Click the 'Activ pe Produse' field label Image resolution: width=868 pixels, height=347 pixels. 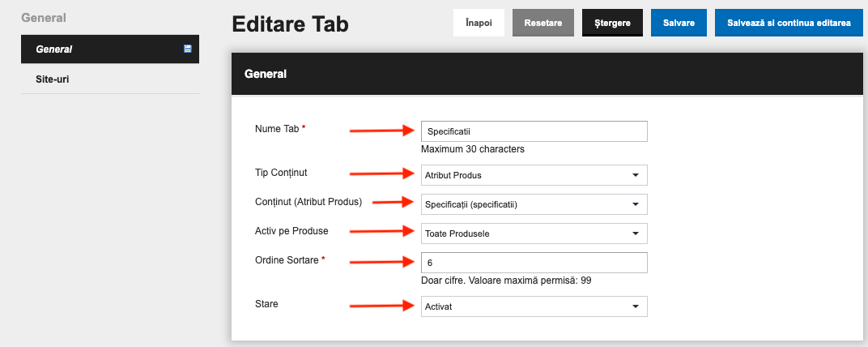click(291, 231)
